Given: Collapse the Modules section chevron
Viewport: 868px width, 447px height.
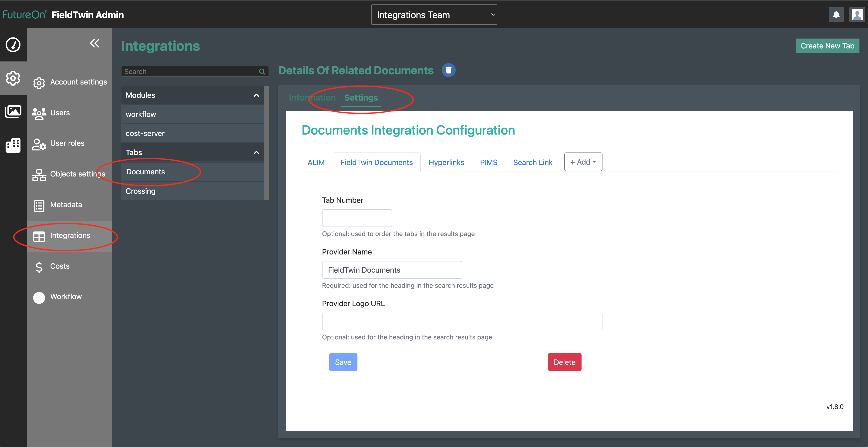Looking at the screenshot, I should coord(256,95).
